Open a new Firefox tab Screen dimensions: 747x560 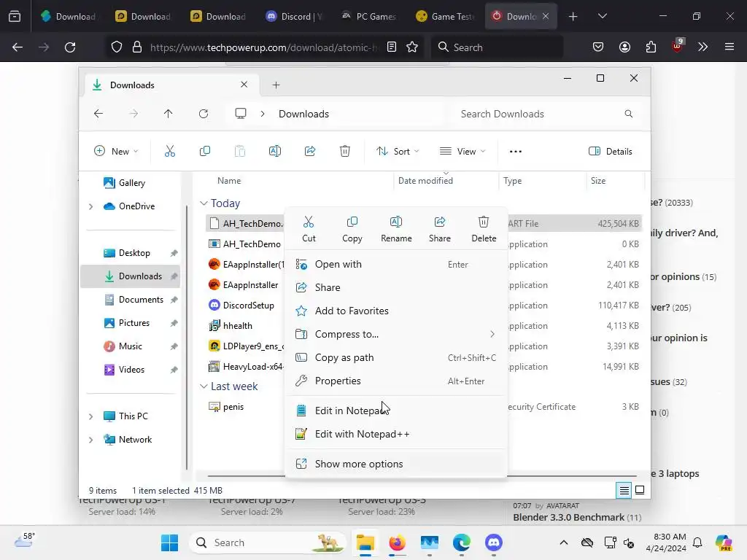[x=573, y=16]
